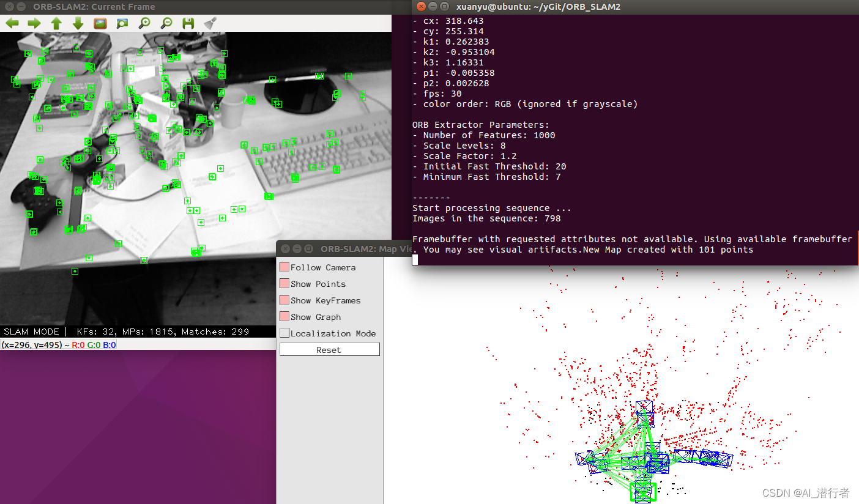859x504 pixels.
Task: Click 'Minimum Fast Threshold: 7' line
Action: pos(486,177)
